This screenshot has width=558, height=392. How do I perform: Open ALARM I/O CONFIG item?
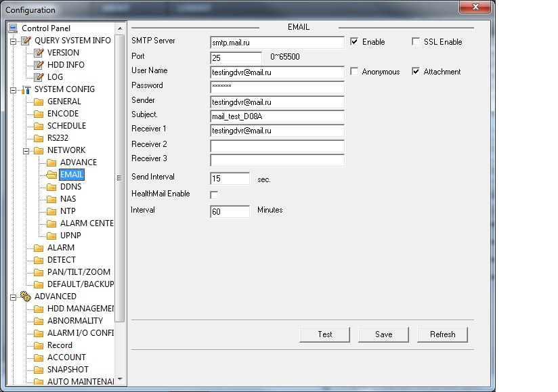tap(81, 333)
